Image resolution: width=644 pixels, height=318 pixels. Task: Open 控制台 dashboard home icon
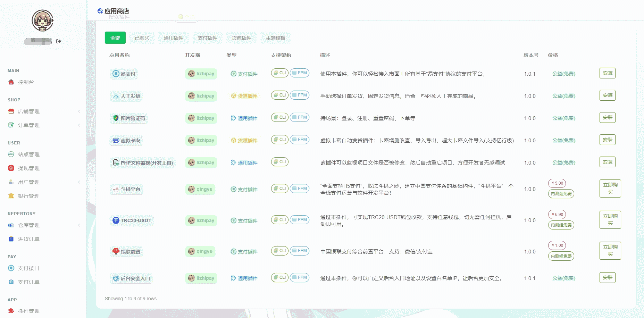point(11,82)
